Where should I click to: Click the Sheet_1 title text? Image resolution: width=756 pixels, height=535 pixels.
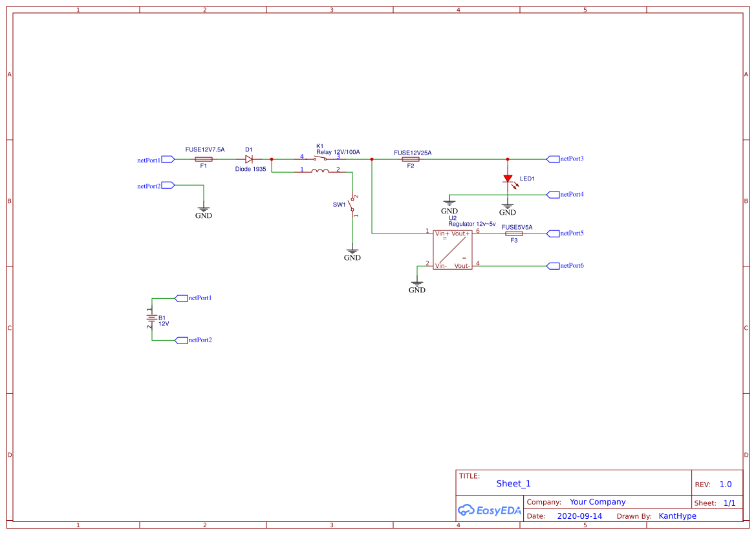513,483
